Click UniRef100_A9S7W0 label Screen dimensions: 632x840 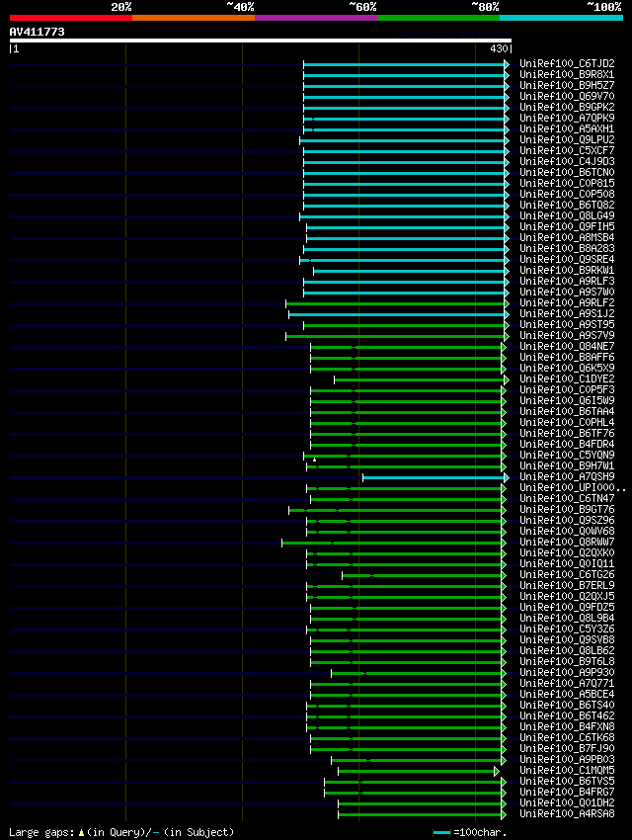(567, 292)
